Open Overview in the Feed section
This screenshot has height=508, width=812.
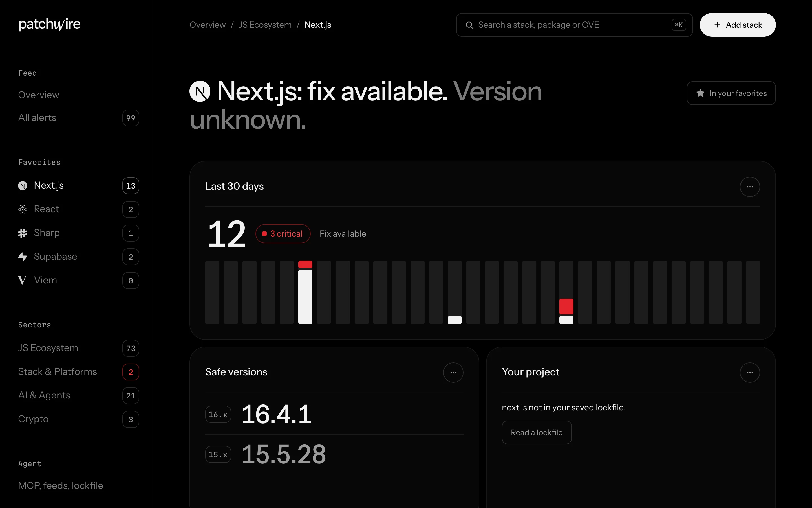pyautogui.click(x=39, y=95)
